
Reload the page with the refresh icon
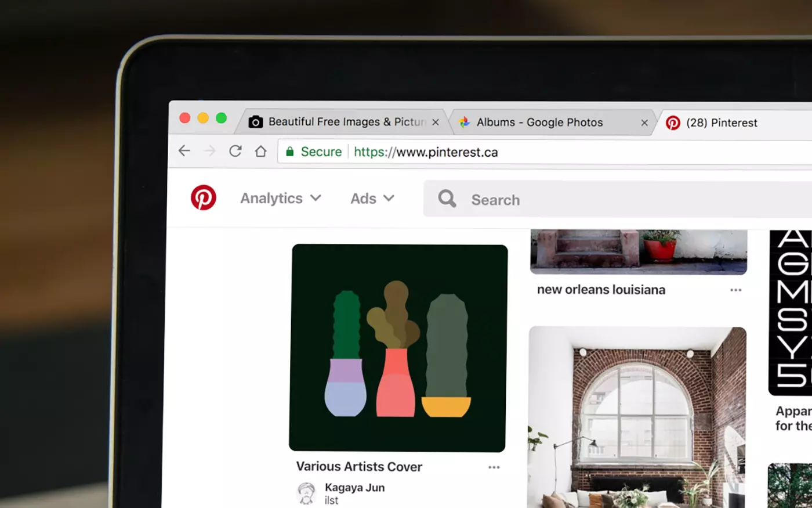pos(235,152)
